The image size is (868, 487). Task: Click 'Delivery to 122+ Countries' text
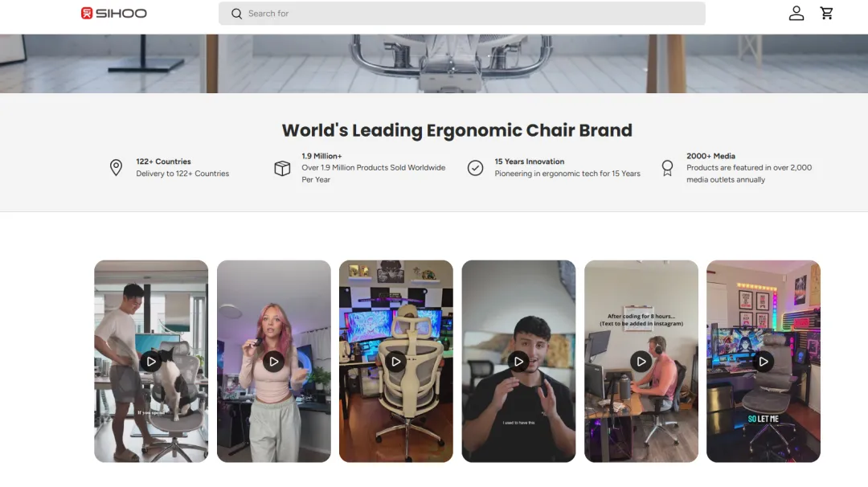coord(182,174)
